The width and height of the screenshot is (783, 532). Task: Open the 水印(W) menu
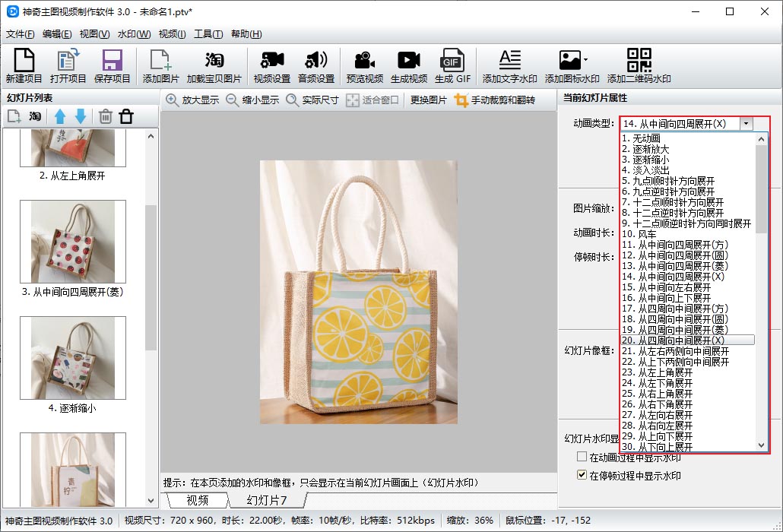pos(134,34)
